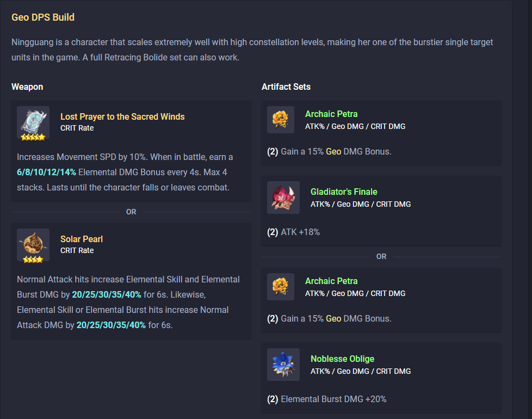Screen dimensions: 532x419
Task: Click the Gladiator's Finale artifact icon
Action: pos(283,198)
